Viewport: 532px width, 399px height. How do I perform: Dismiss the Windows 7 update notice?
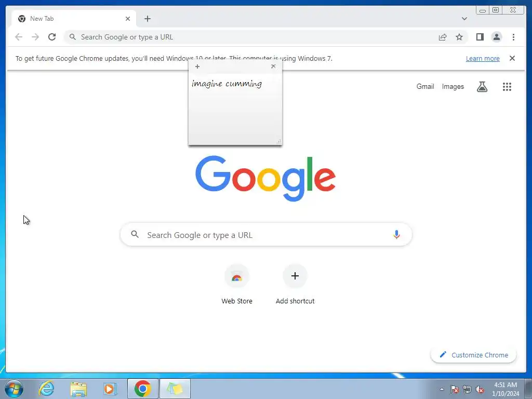(512, 58)
